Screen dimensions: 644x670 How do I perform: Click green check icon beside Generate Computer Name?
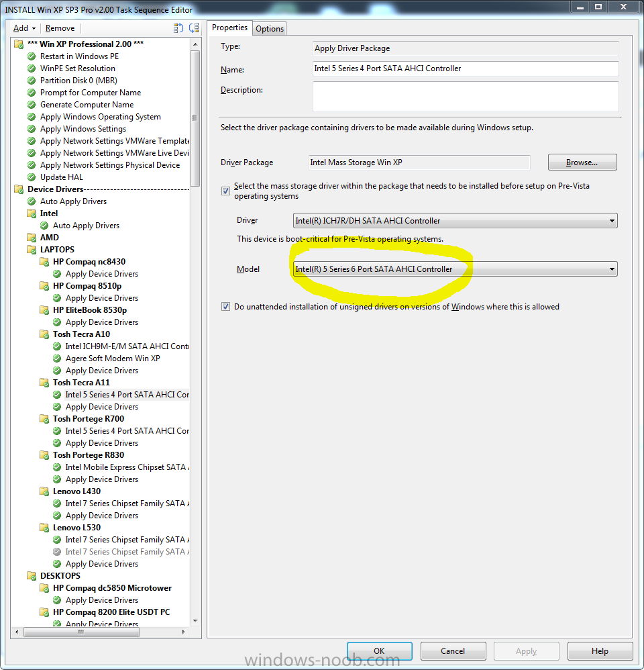pyautogui.click(x=31, y=105)
